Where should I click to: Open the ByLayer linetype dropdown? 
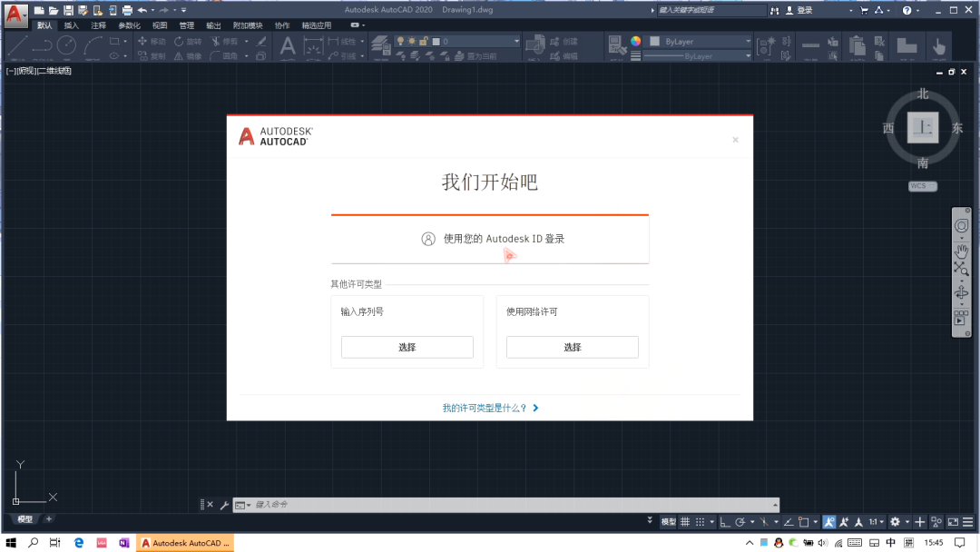click(x=698, y=55)
